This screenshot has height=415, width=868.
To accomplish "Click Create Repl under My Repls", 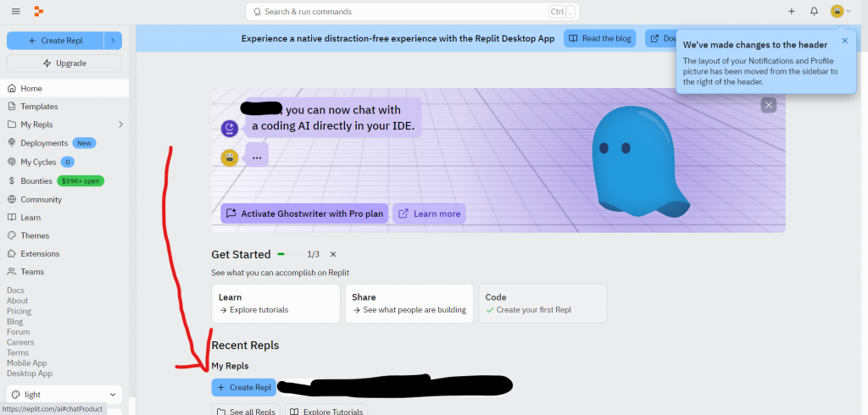I will [243, 387].
